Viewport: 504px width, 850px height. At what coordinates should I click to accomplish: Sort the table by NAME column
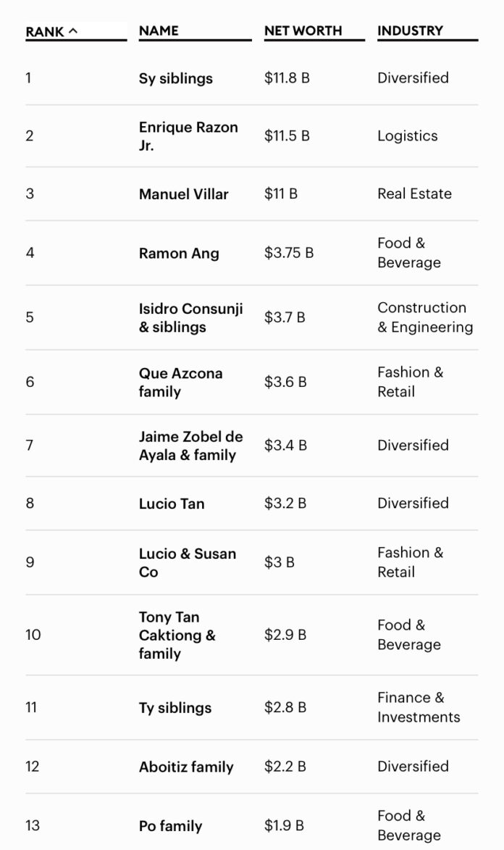[159, 31]
